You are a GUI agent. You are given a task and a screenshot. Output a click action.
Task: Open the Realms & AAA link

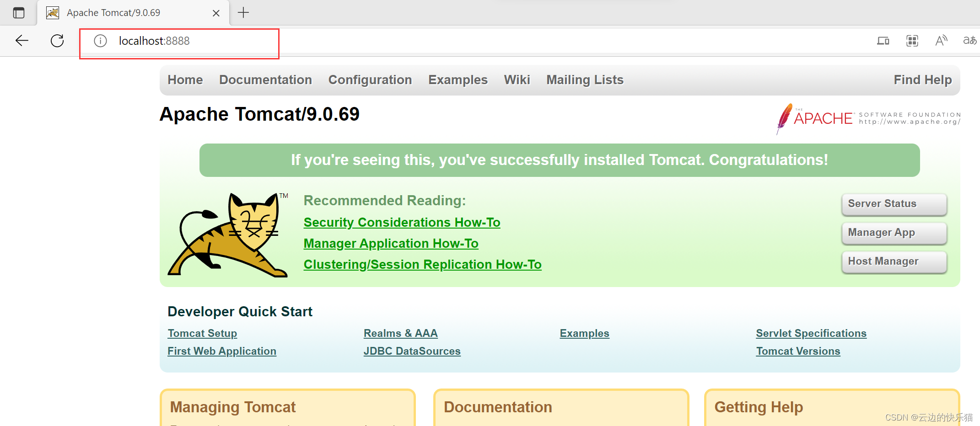click(400, 333)
